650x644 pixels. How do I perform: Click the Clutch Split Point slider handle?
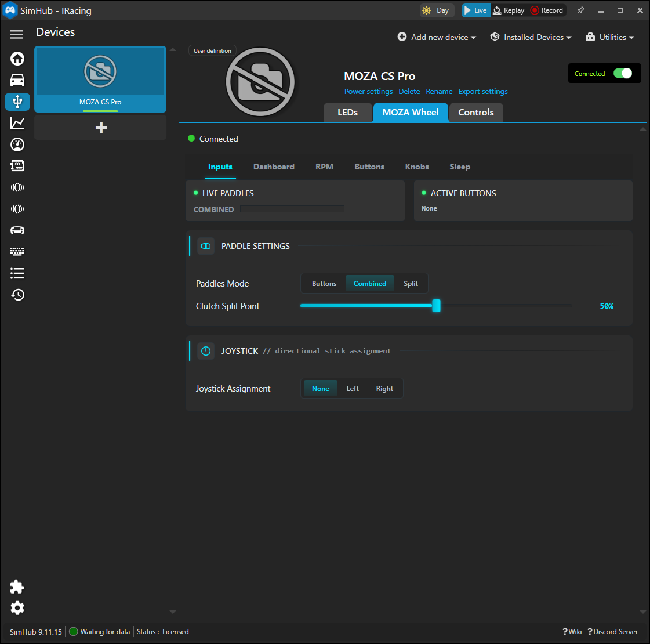436,306
